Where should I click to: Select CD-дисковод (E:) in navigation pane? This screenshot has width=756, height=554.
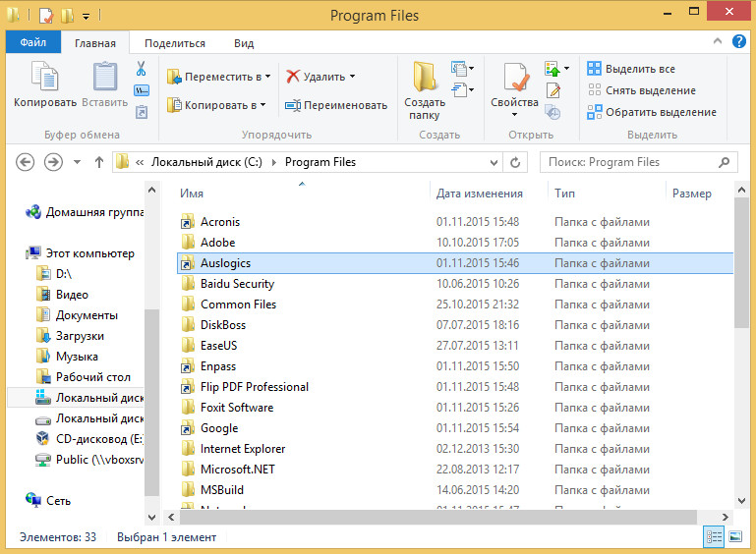90,439
